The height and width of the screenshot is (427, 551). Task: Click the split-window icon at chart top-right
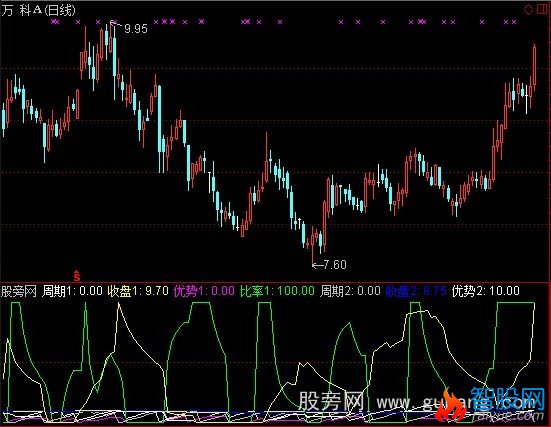[542, 9]
